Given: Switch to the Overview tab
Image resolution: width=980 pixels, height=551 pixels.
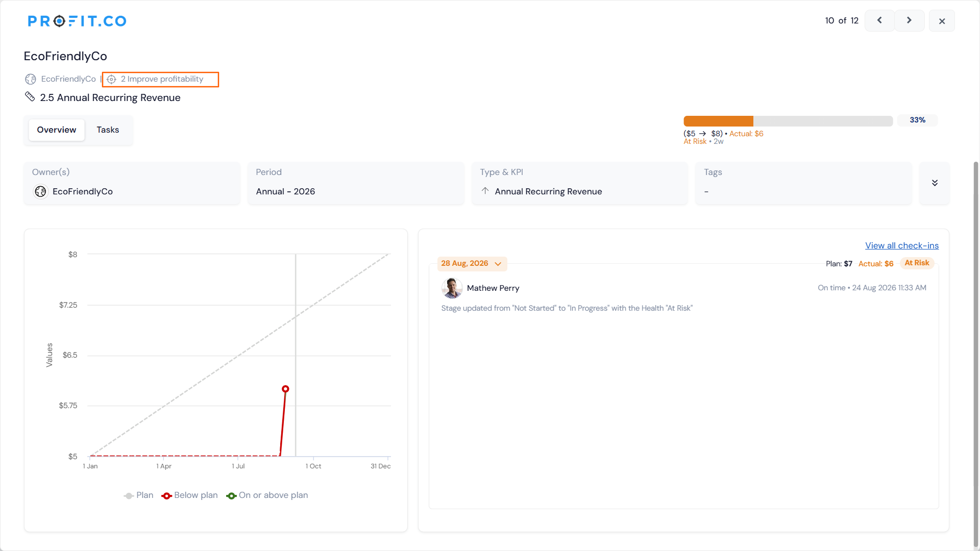Looking at the screenshot, I should [x=57, y=130].
